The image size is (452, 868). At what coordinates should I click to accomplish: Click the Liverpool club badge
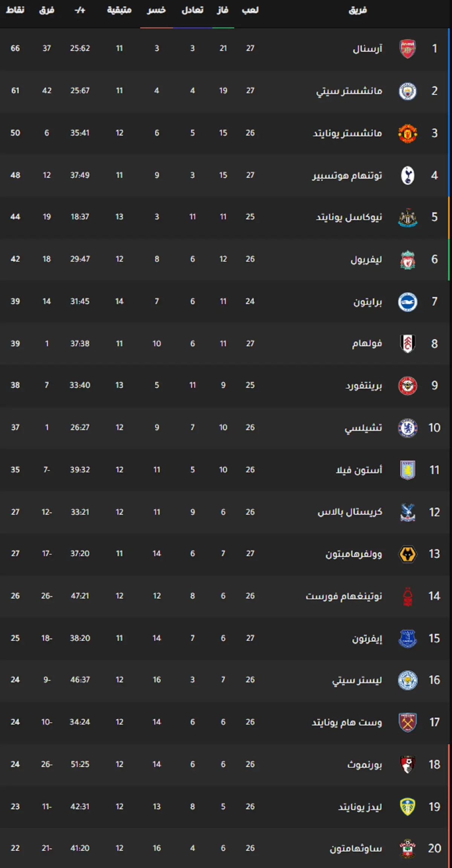[408, 260]
